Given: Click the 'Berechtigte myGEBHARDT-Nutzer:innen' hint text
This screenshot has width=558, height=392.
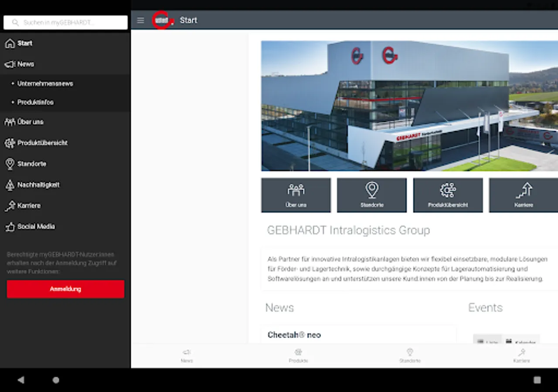Looking at the screenshot, I should (62, 263).
